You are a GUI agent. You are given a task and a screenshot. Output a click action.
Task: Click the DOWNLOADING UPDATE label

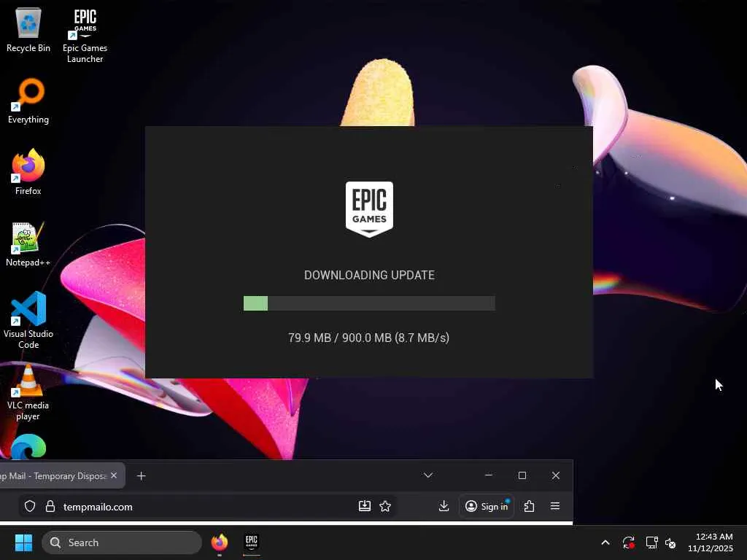[x=369, y=275]
